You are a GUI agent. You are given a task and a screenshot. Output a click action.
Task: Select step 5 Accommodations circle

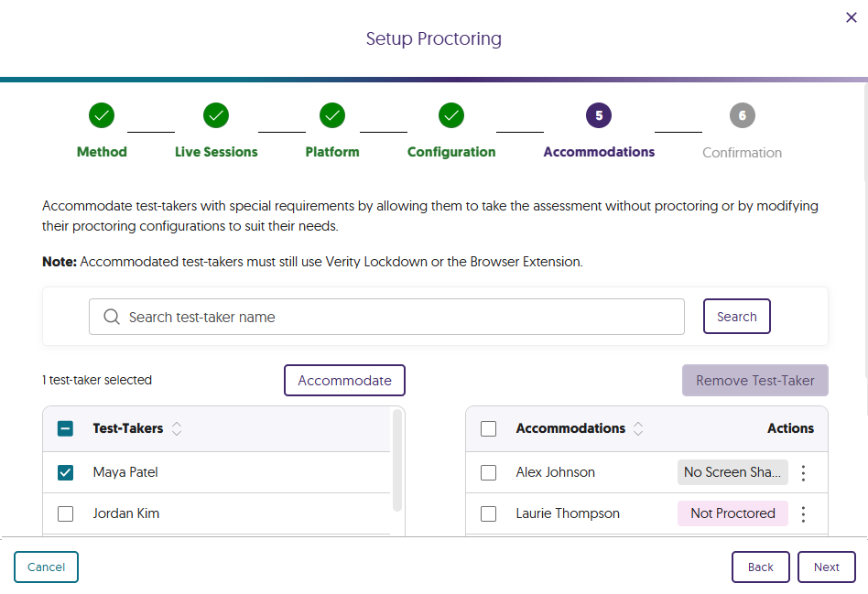[x=599, y=115]
